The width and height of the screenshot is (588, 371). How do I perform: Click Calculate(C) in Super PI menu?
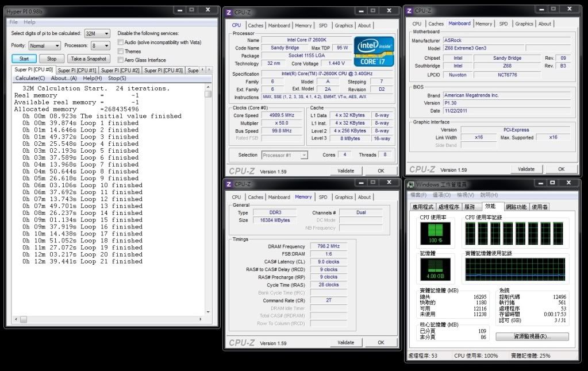[x=30, y=78]
